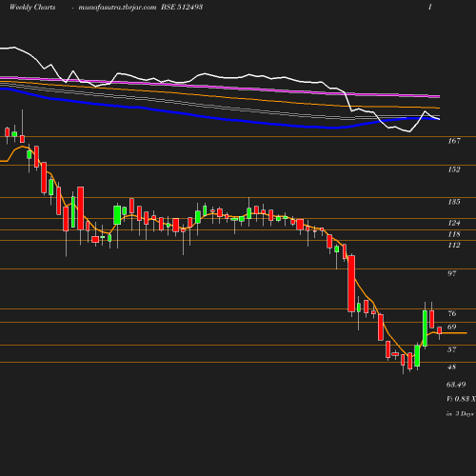The width and height of the screenshot is (476, 476).
Task: Click the '1' label at top right
Action: click(x=430, y=7)
